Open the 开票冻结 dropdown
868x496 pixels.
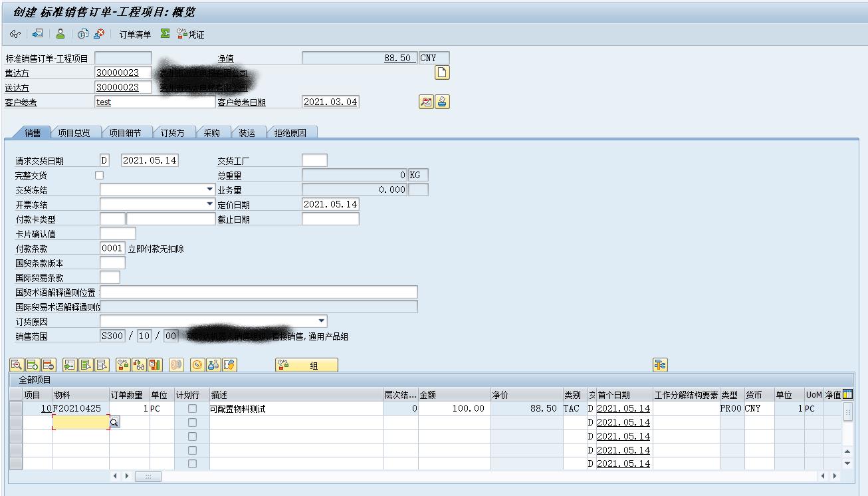point(210,204)
